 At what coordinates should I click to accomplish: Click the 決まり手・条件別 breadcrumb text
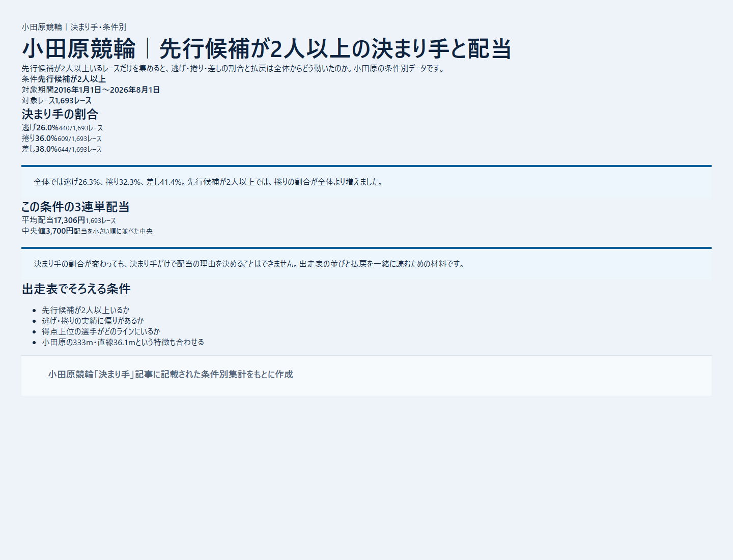pyautogui.click(x=98, y=27)
